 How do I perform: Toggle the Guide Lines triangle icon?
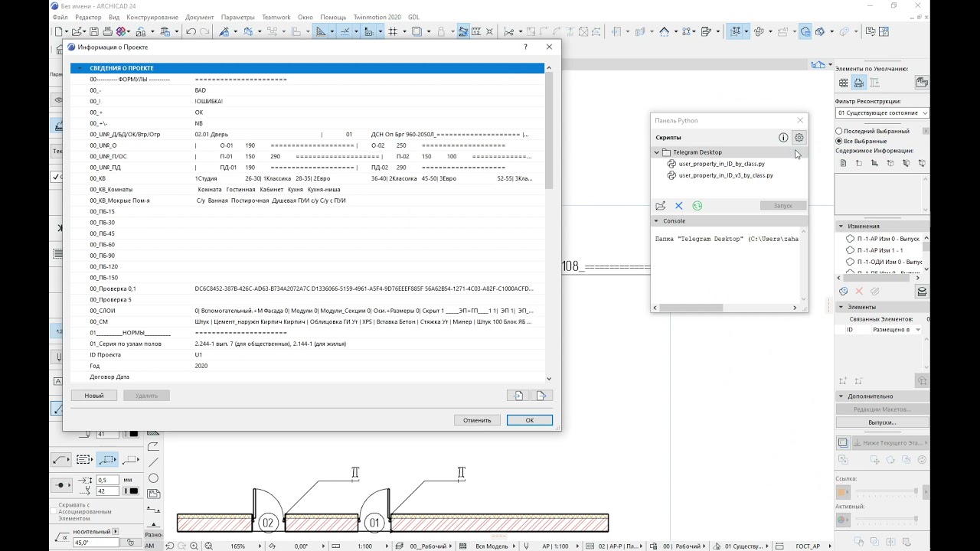click(321, 31)
